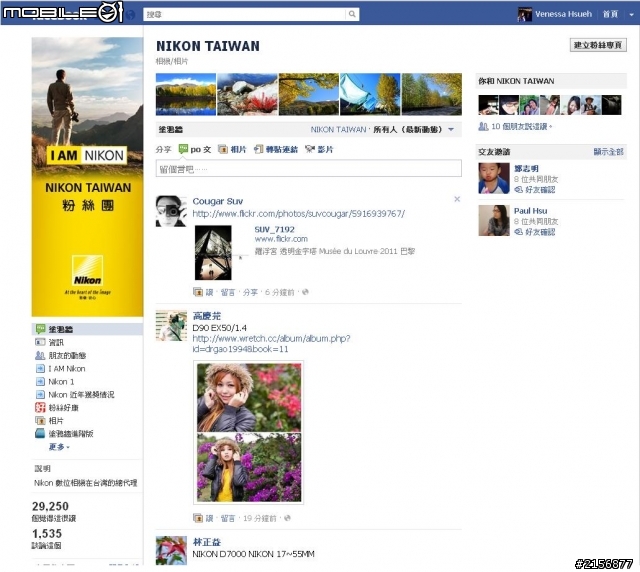The height and width of the screenshot is (572, 640).
Task: Open third yellow tree photo thumbnail
Action: coord(309,94)
